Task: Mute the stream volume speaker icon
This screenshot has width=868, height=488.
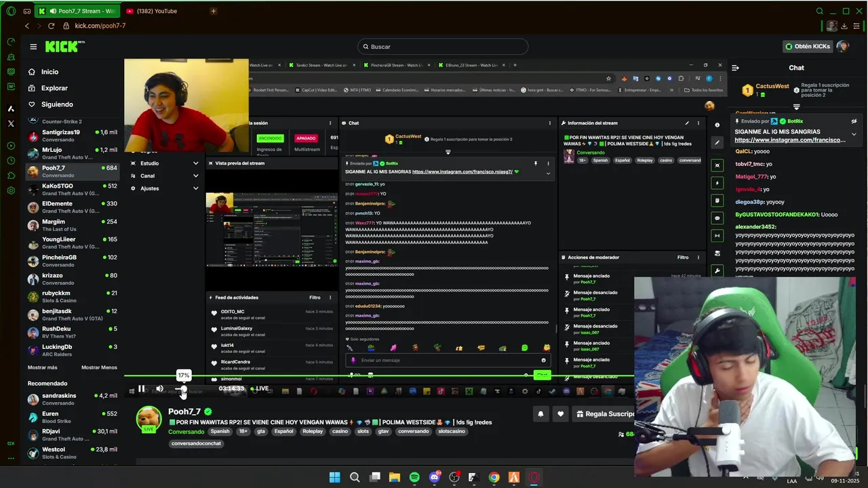Action: 159,389
